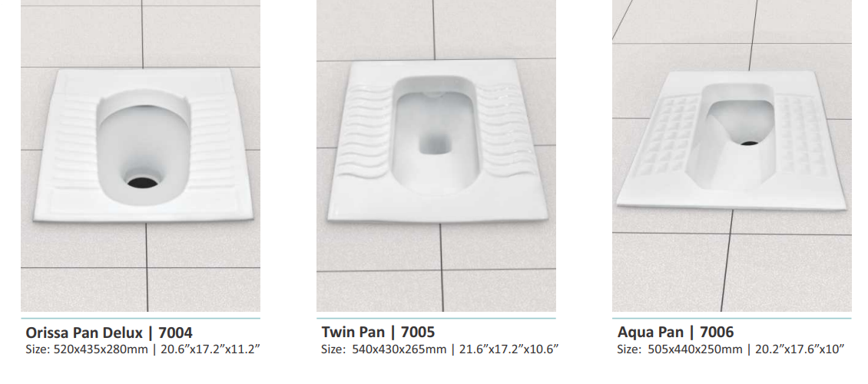Click the square drain of Twin Pan
This screenshot has height=384, width=868.
click(x=435, y=144)
